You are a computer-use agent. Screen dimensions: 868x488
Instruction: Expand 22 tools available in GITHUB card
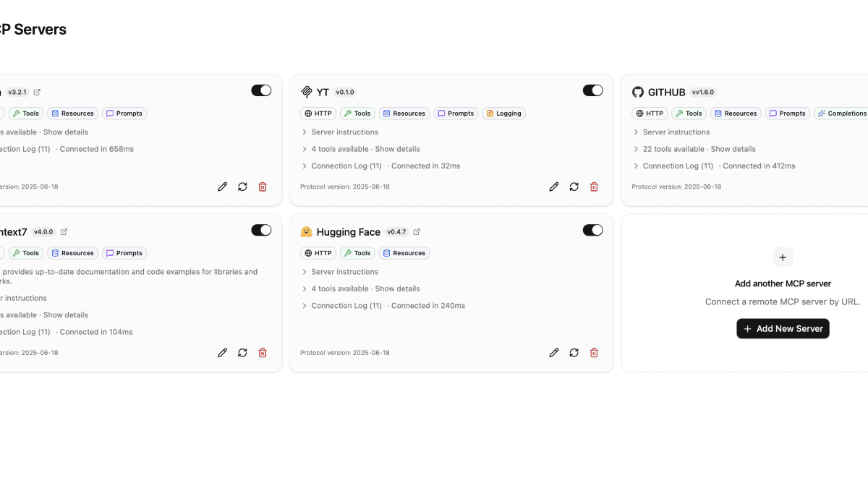tap(694, 149)
